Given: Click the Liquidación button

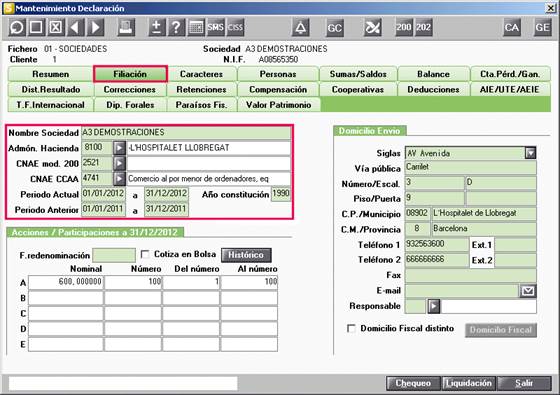Looking at the screenshot, I should click(469, 383).
